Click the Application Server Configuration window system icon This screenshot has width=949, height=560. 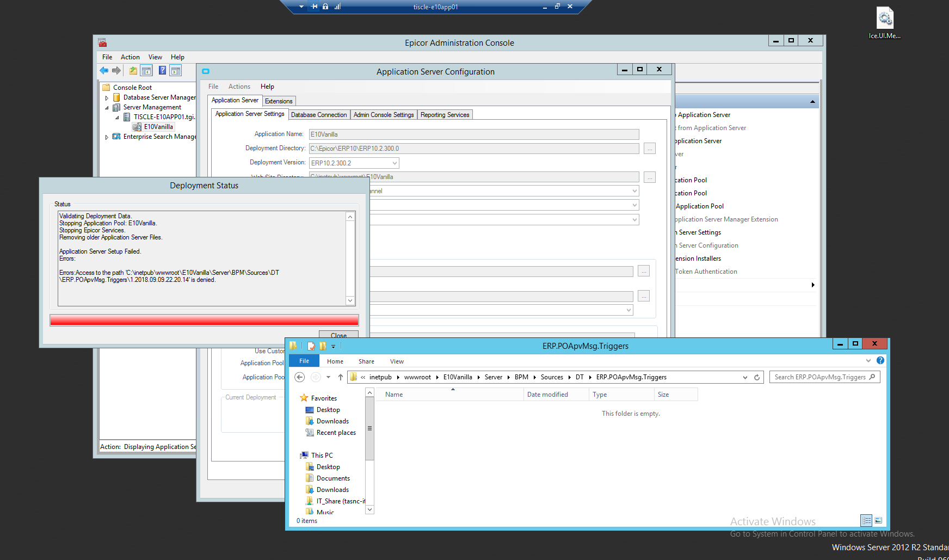pyautogui.click(x=206, y=71)
